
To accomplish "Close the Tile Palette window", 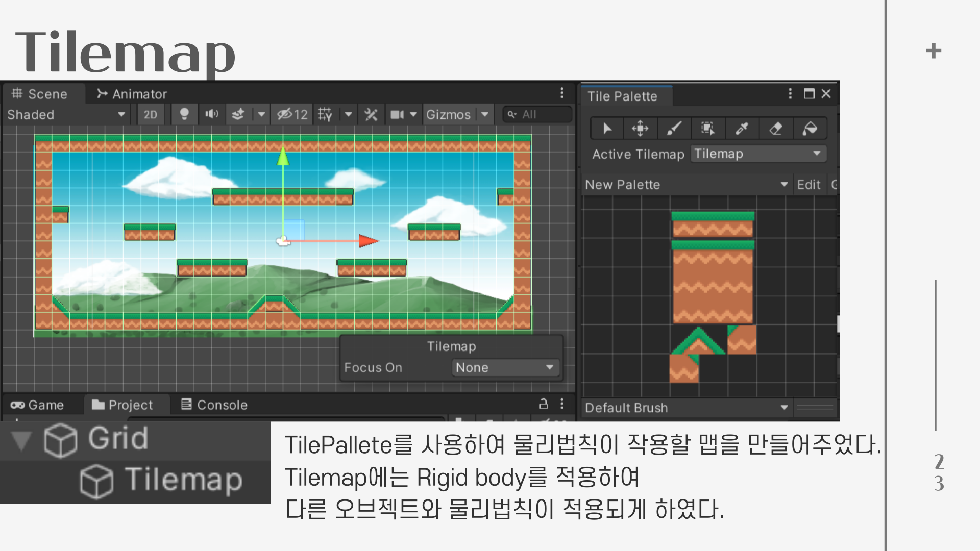I will (x=826, y=93).
